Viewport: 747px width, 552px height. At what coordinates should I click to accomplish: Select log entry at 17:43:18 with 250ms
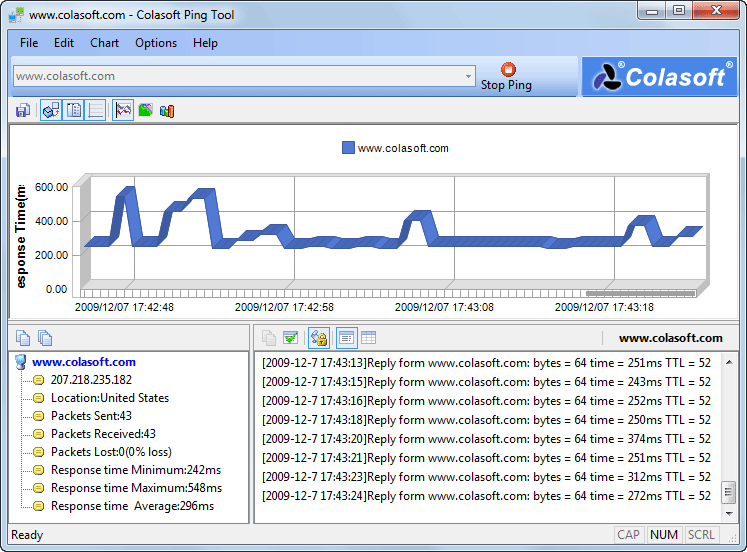[486, 420]
